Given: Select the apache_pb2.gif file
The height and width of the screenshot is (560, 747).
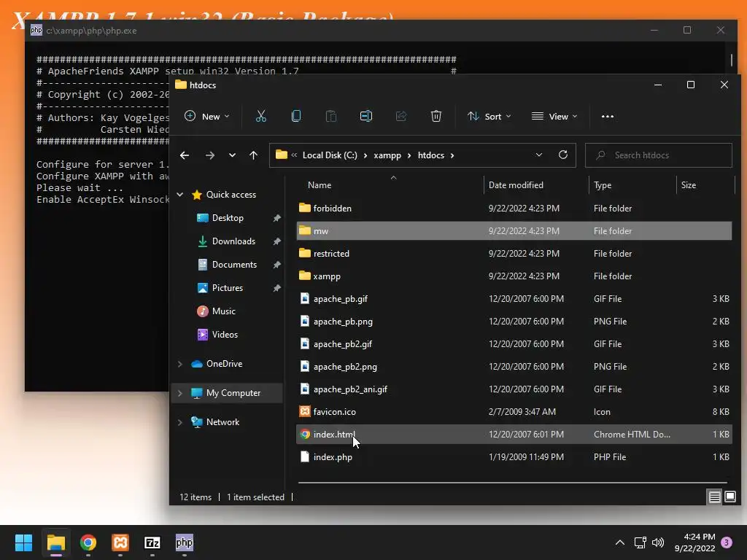Looking at the screenshot, I should [x=514, y=344].
